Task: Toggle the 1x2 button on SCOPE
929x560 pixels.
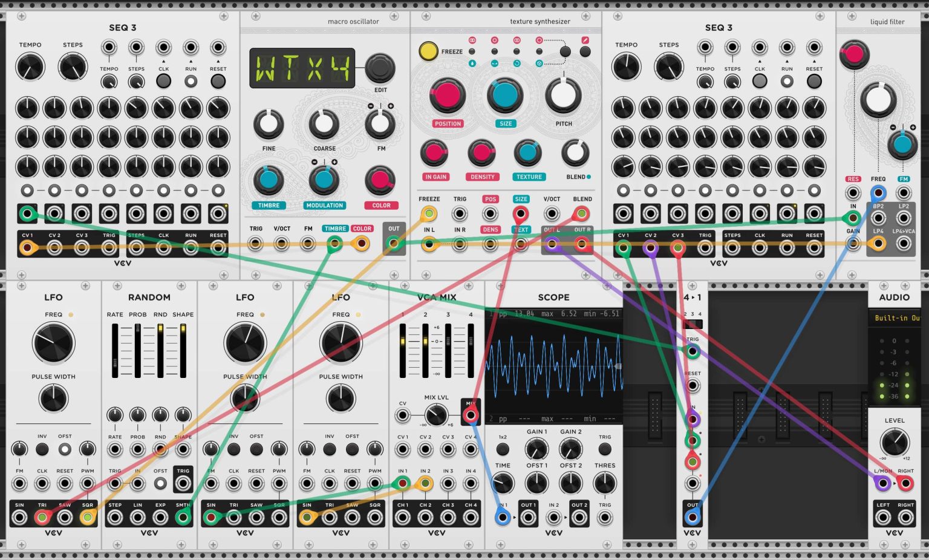Action: (503, 449)
